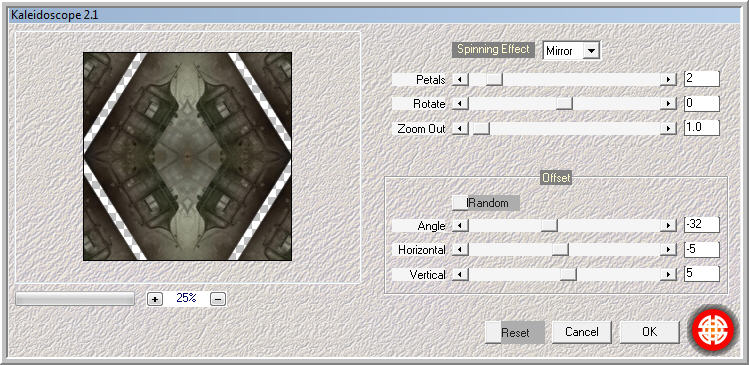749x365 pixels.
Task: Click the Reset button
Action: click(515, 332)
